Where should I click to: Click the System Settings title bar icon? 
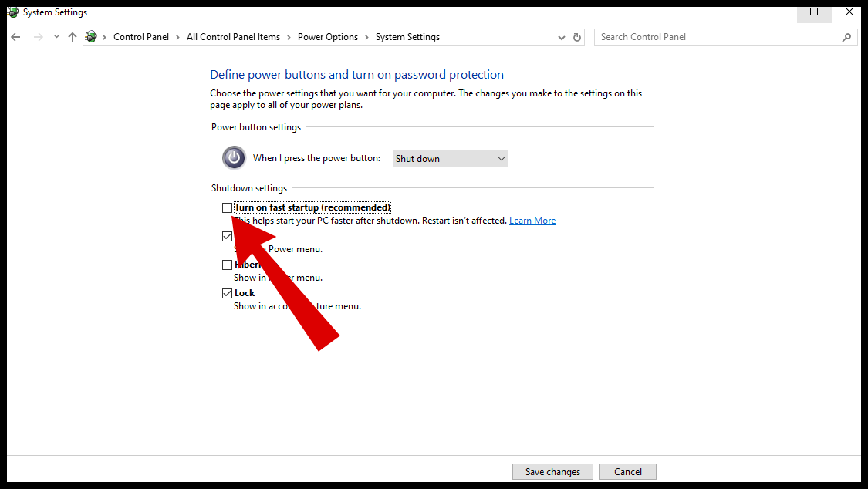coord(12,12)
